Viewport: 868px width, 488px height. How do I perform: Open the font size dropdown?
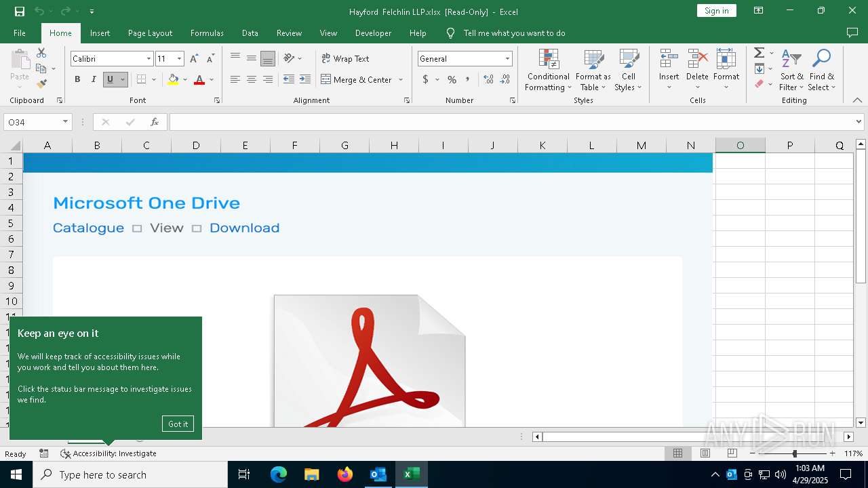pos(179,59)
